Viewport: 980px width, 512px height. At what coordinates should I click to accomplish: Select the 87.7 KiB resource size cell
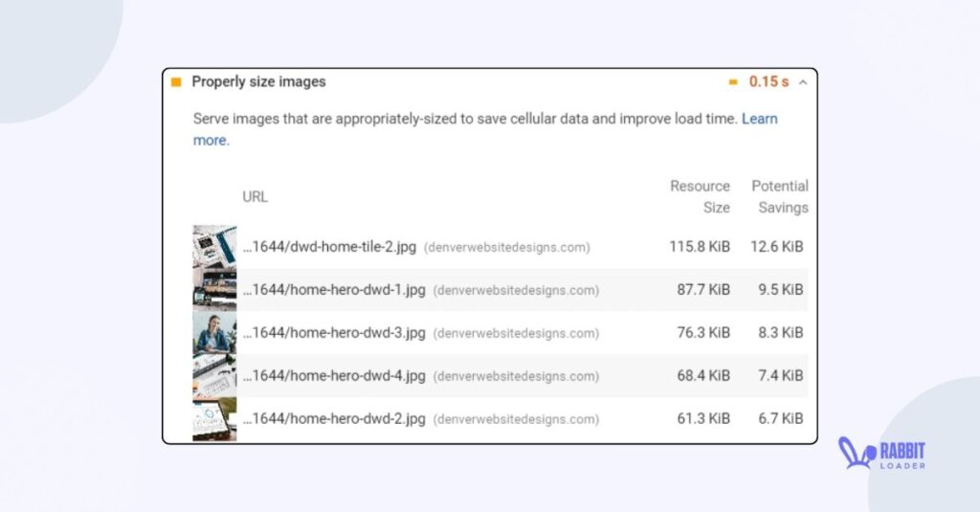[703, 290]
